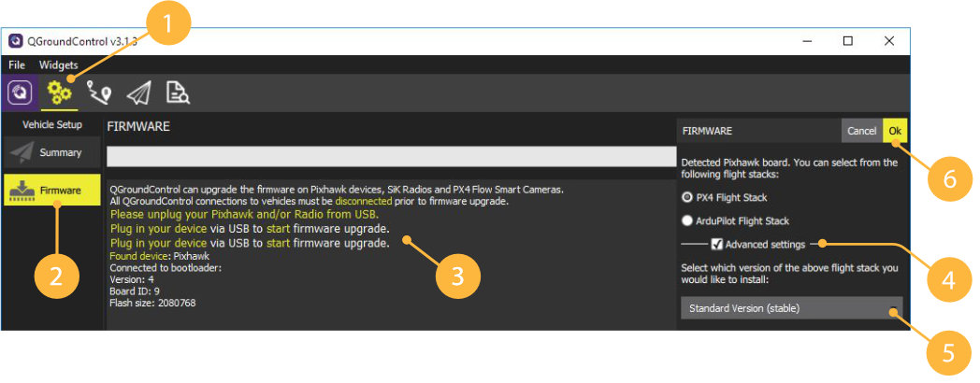
Task: Maximize the QGroundControl window
Action: (x=847, y=41)
